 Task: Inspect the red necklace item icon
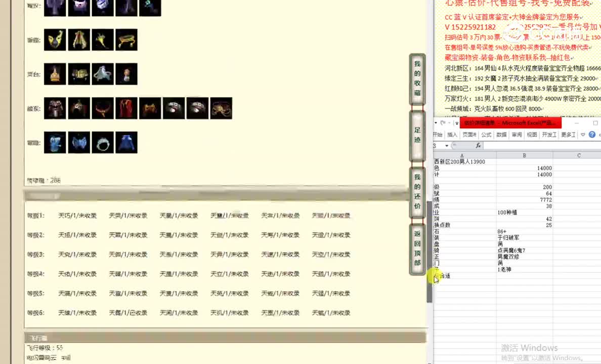pyautogui.click(x=103, y=108)
